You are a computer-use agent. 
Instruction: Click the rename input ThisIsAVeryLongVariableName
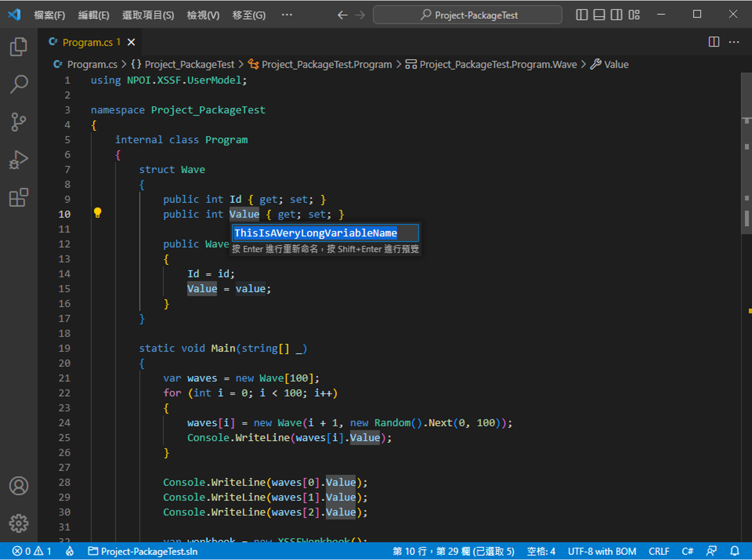pyautogui.click(x=325, y=233)
